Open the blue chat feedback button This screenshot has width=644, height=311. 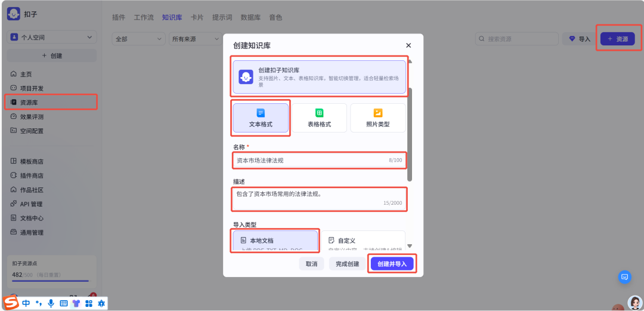coord(625,276)
